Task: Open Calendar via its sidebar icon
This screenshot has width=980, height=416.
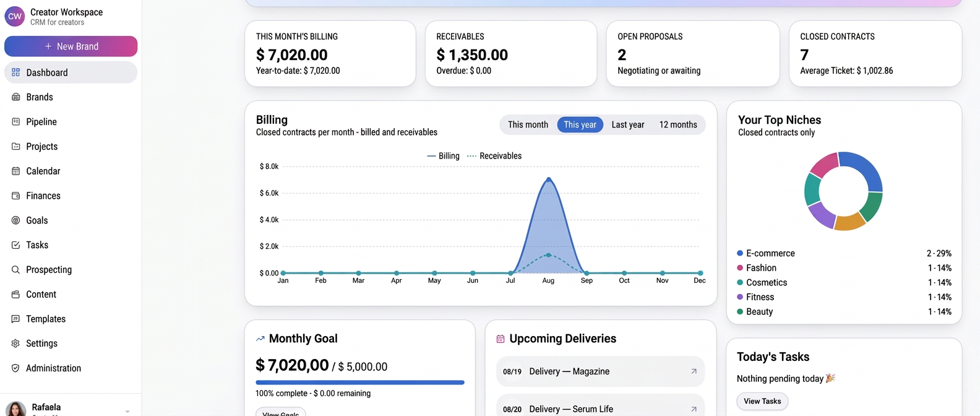Action: click(x=16, y=171)
